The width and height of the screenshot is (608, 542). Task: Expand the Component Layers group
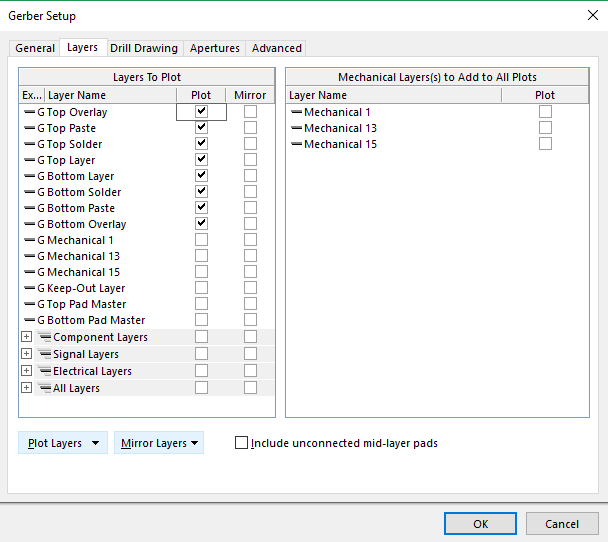[x=27, y=337]
